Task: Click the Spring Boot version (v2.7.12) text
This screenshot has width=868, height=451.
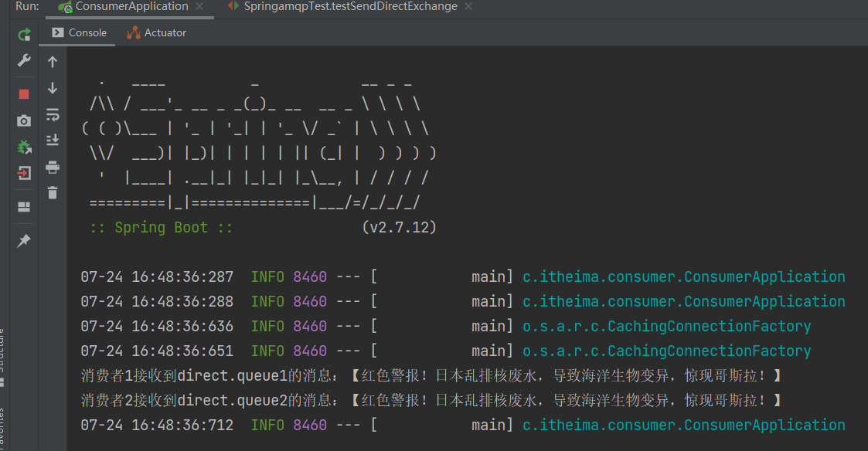Action: 399,228
